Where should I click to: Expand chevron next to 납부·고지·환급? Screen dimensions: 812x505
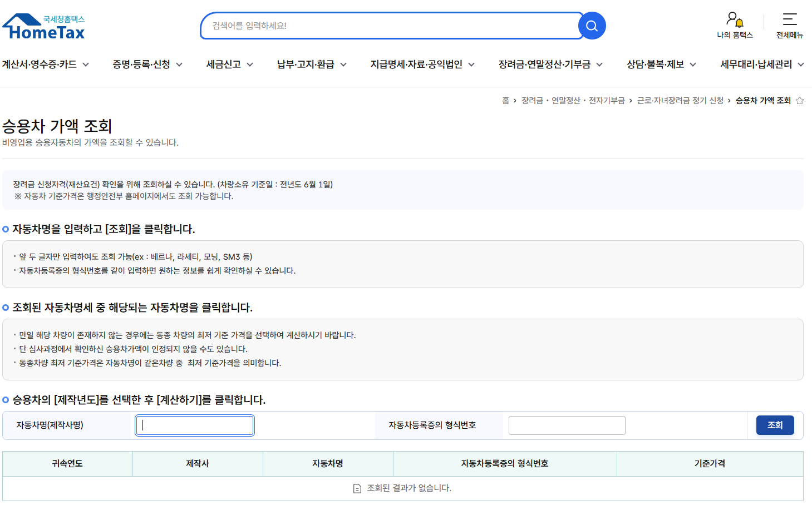click(x=343, y=65)
